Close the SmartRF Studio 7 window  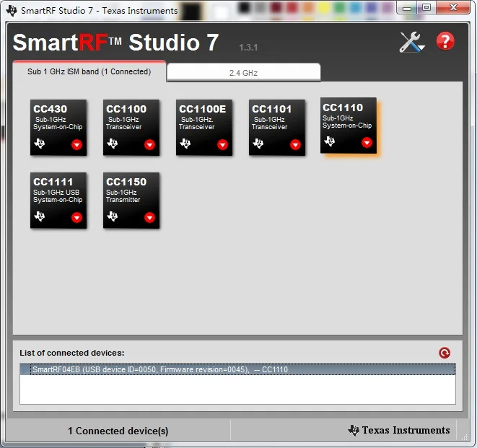453,8
